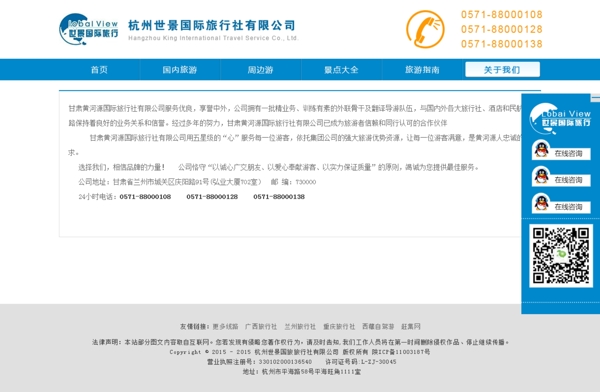Select the 关于我们 navigation tab
Image resolution: width=600 pixels, height=392 pixels.
click(502, 70)
